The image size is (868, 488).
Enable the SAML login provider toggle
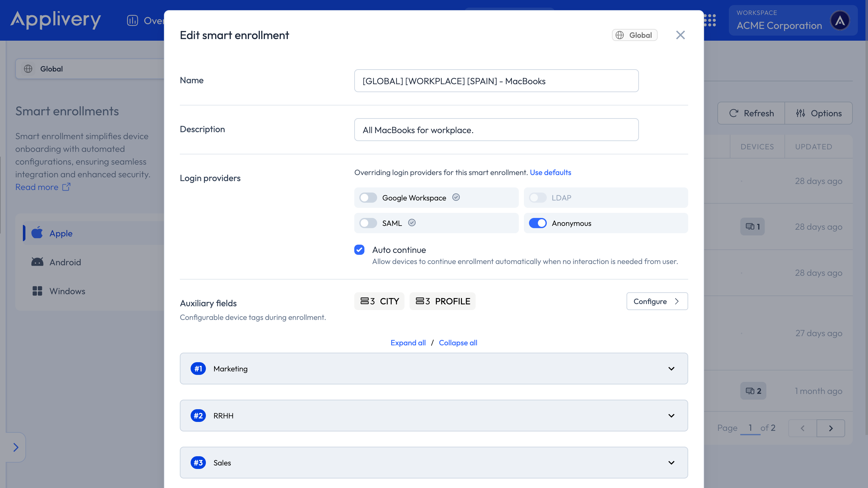pos(368,223)
